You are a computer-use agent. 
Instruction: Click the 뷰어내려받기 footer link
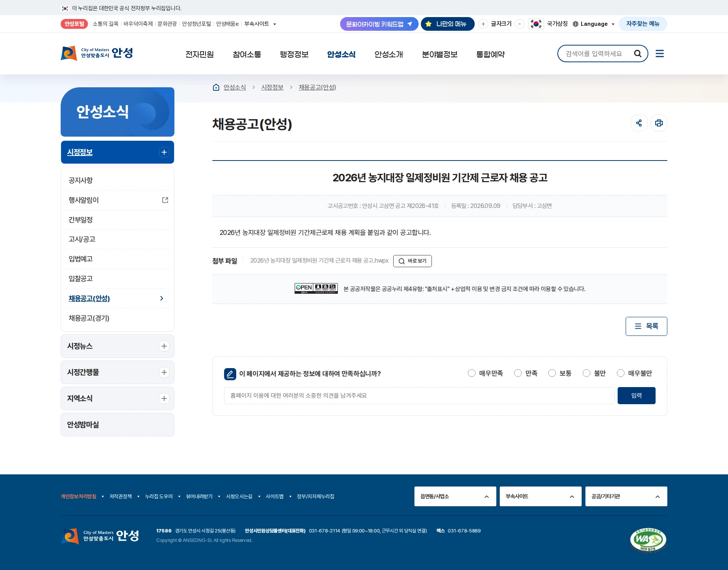pyautogui.click(x=199, y=496)
